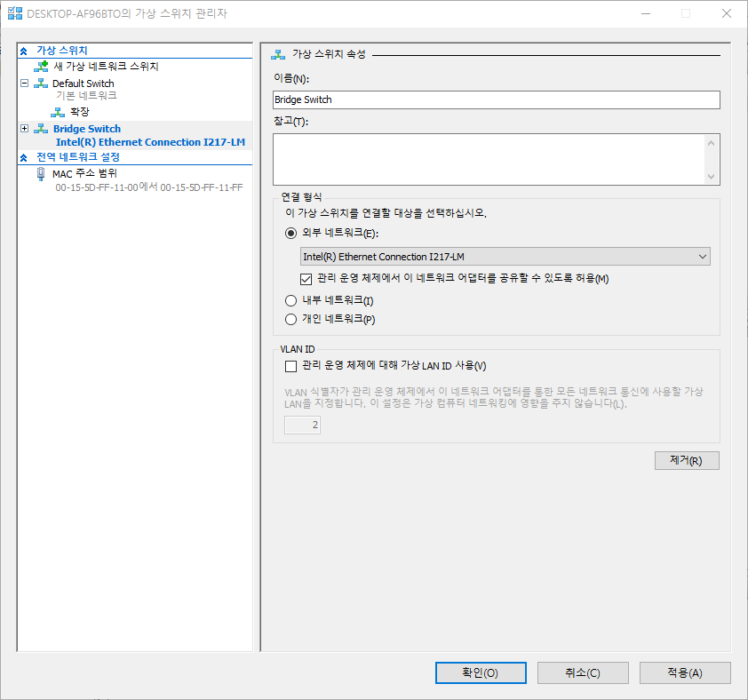Close the Virtual Switch Manager window
748x700 pixels.
(x=726, y=13)
